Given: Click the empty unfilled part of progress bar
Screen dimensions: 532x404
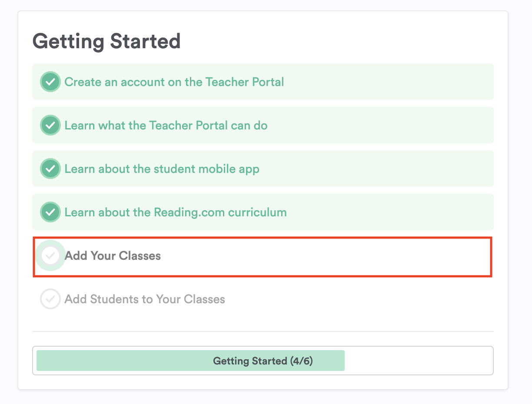Looking at the screenshot, I should point(417,361).
